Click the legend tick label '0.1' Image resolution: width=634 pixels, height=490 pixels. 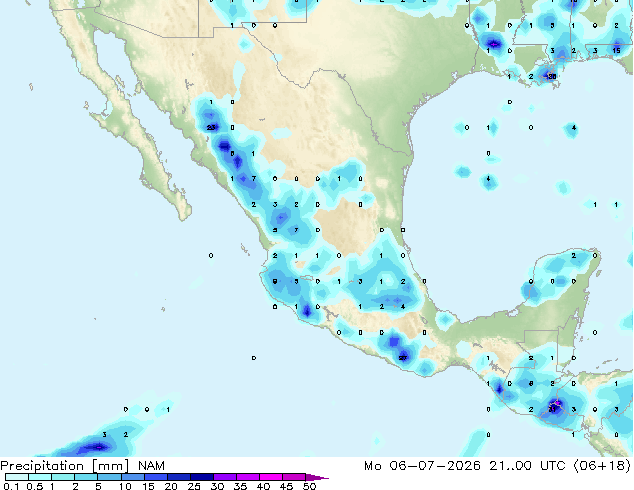point(11,486)
